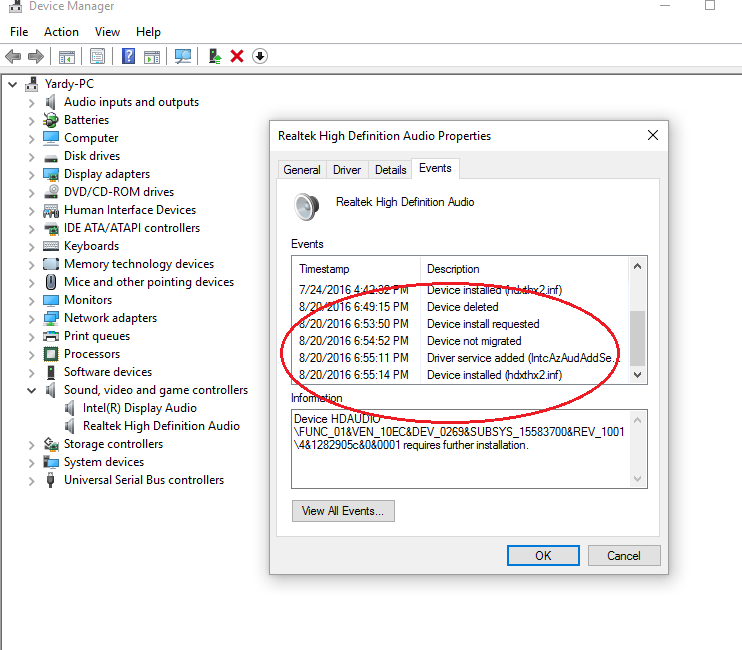Viewport: 742px width, 650px height.
Task: Click the red X Uninstall toolbar icon
Action: click(237, 56)
